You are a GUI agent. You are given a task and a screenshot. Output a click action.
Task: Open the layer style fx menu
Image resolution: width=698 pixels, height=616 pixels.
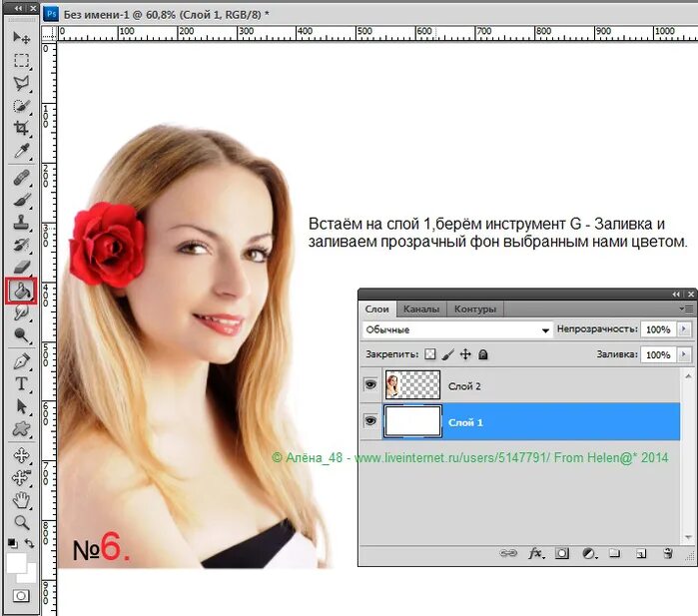tap(535, 553)
